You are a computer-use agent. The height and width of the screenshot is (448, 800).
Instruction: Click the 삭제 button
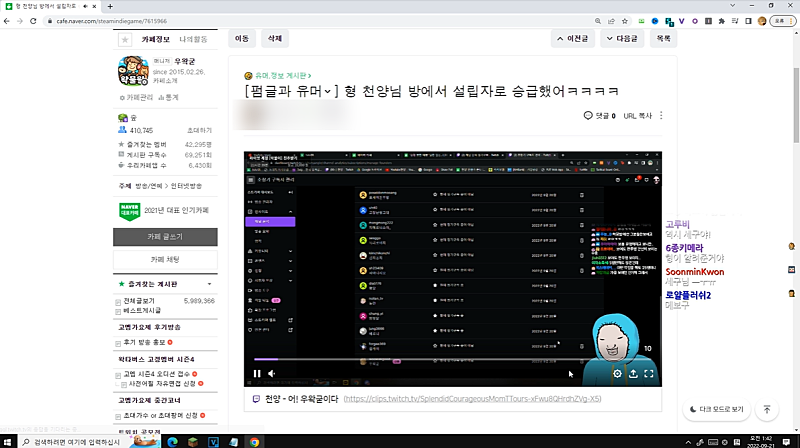tap(275, 38)
